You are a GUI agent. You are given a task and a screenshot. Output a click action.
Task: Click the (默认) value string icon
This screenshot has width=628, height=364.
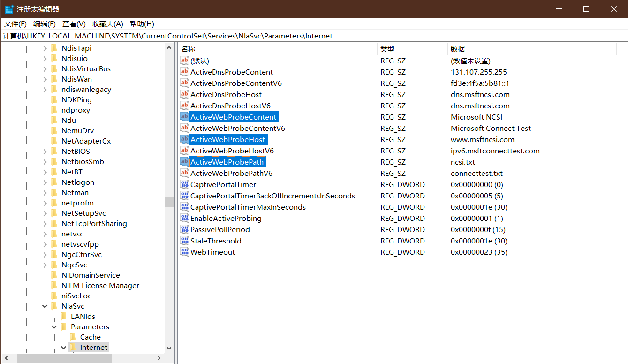[x=185, y=61]
